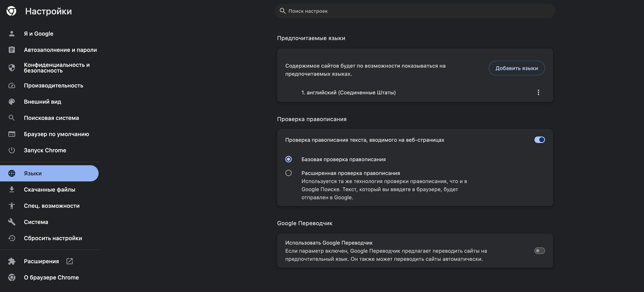The height and width of the screenshot is (292, 644).
Task: Open the Система settings page
Action: pyautogui.click(x=49, y=222)
